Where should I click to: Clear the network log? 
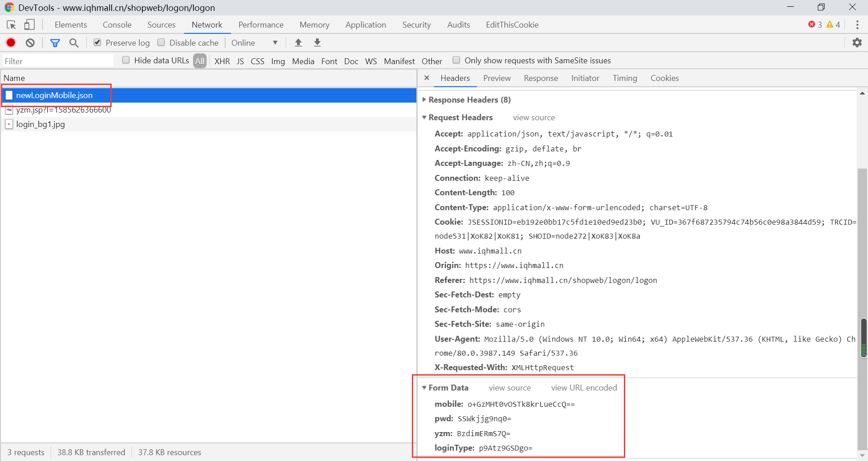pos(30,42)
